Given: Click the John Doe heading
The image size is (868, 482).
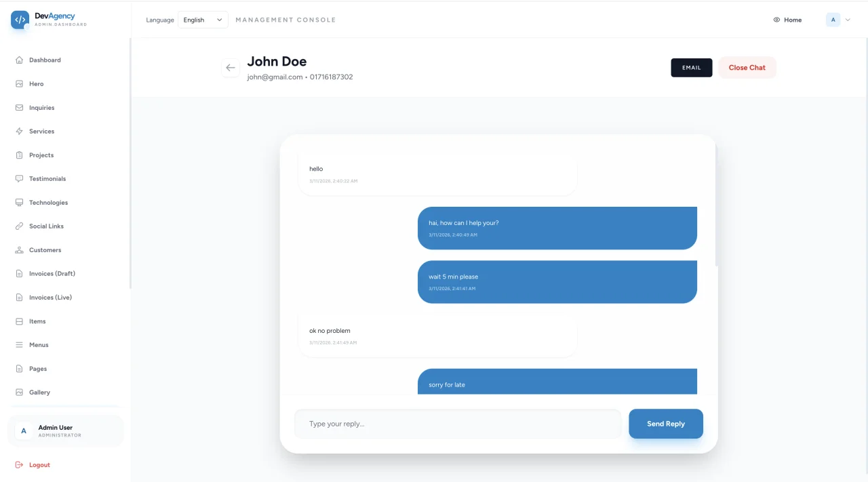Looking at the screenshot, I should point(277,61).
